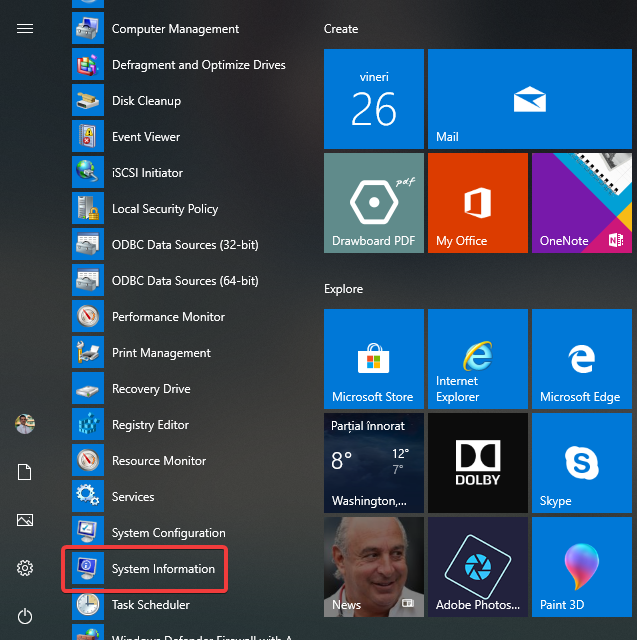Click the Task Scheduler clock icon

tap(88, 604)
